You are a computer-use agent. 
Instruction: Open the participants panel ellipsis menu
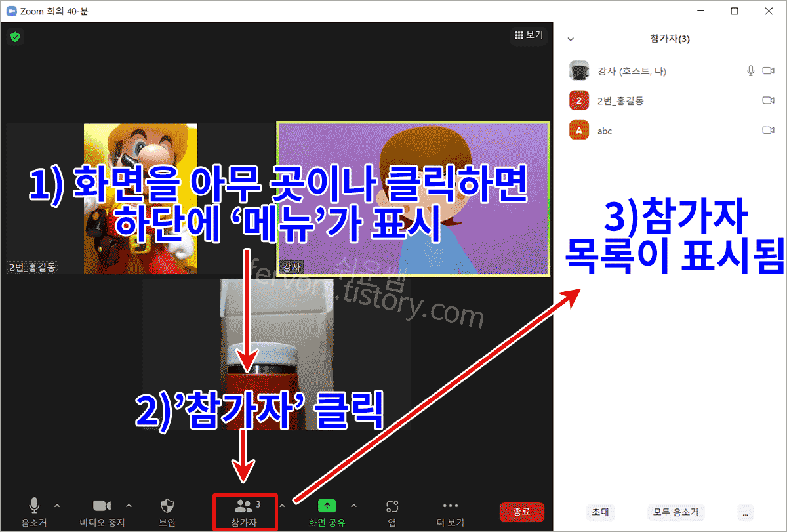tap(746, 512)
